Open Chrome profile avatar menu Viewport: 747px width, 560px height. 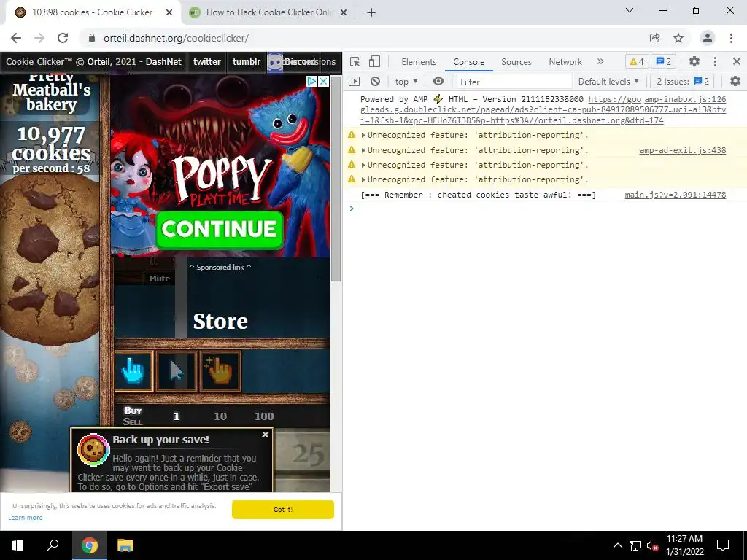(x=708, y=38)
